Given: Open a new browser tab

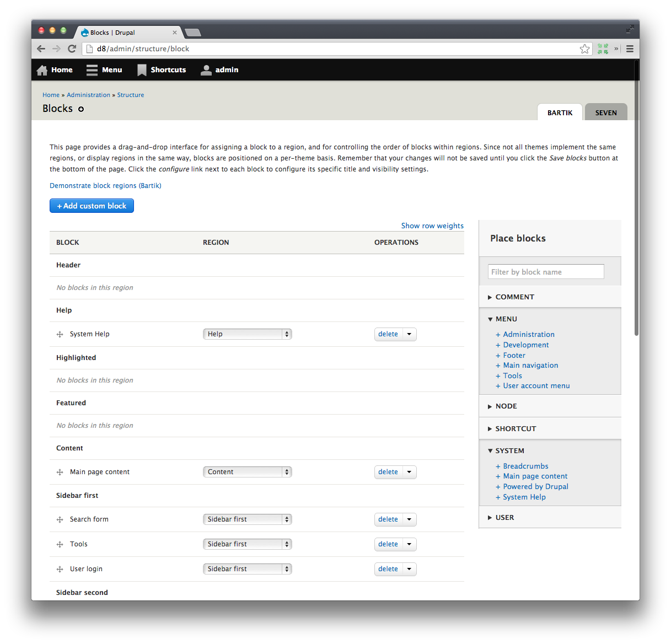Looking at the screenshot, I should pos(192,33).
